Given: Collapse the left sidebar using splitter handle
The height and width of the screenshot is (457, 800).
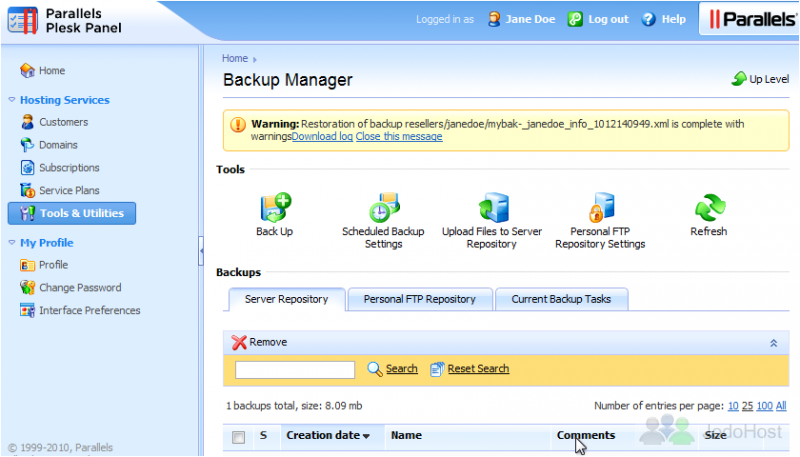Looking at the screenshot, I should (x=201, y=250).
